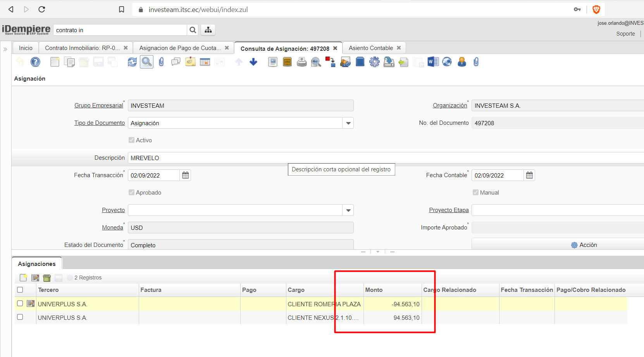644x357 pixels.
Task: Switch to the Inicio tab
Action: coord(26,48)
